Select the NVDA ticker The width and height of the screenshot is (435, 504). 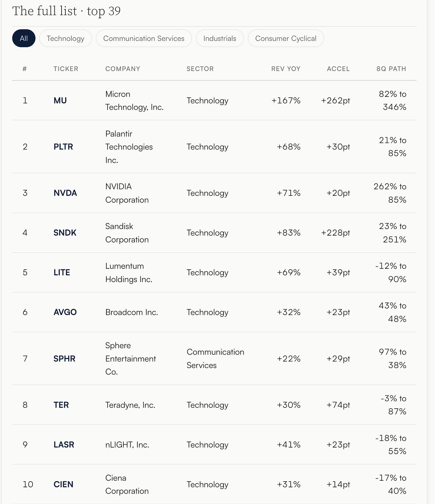65,193
